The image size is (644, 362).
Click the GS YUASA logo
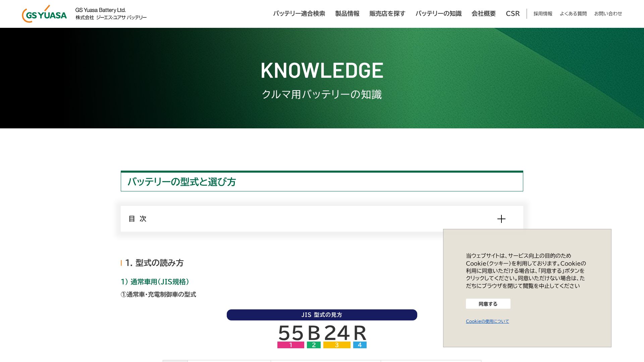(44, 14)
